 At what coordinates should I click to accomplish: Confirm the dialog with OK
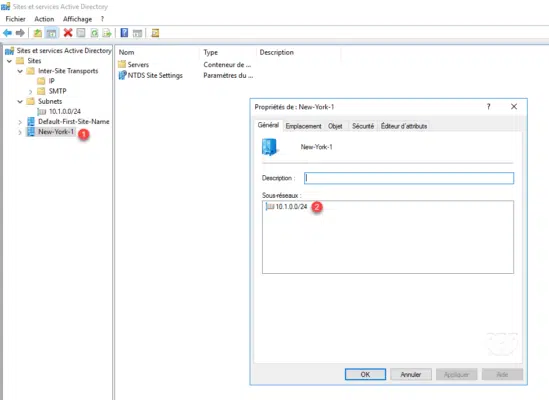[365, 374]
